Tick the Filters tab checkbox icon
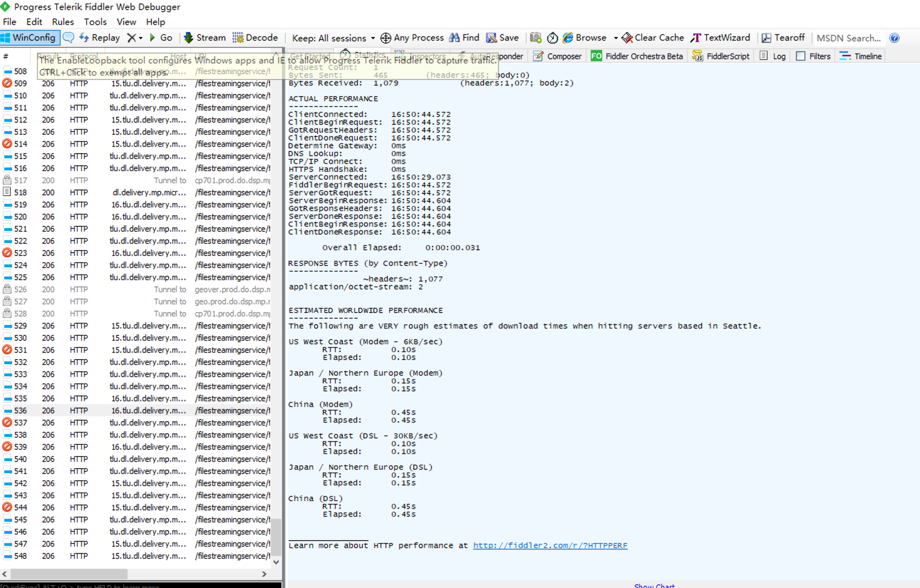Viewport: 920px width, 588px height. coord(800,56)
